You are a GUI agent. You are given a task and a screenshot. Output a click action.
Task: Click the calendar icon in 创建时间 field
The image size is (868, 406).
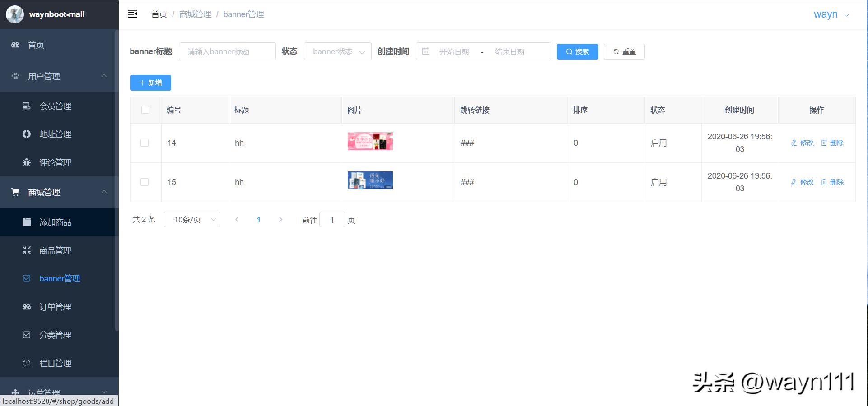(x=425, y=51)
